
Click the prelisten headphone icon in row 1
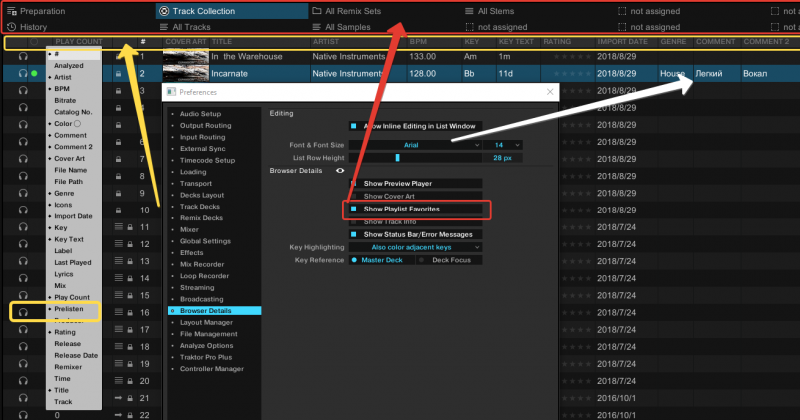pos(23,57)
